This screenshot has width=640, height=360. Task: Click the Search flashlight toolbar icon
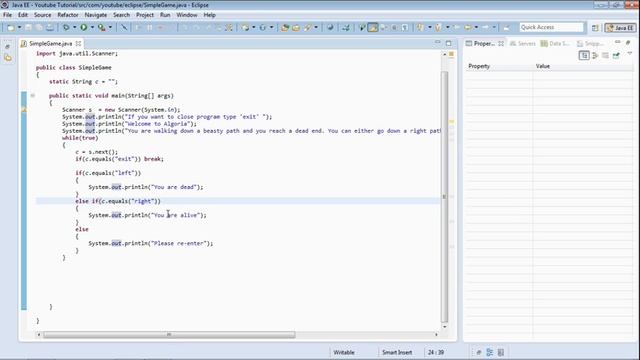coord(307,27)
